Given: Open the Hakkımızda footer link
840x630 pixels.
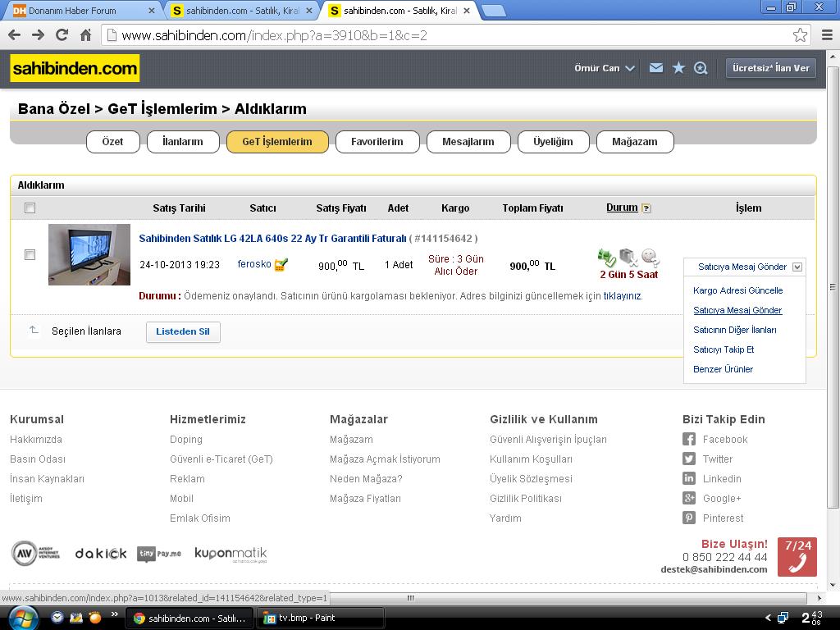Looking at the screenshot, I should (36, 440).
